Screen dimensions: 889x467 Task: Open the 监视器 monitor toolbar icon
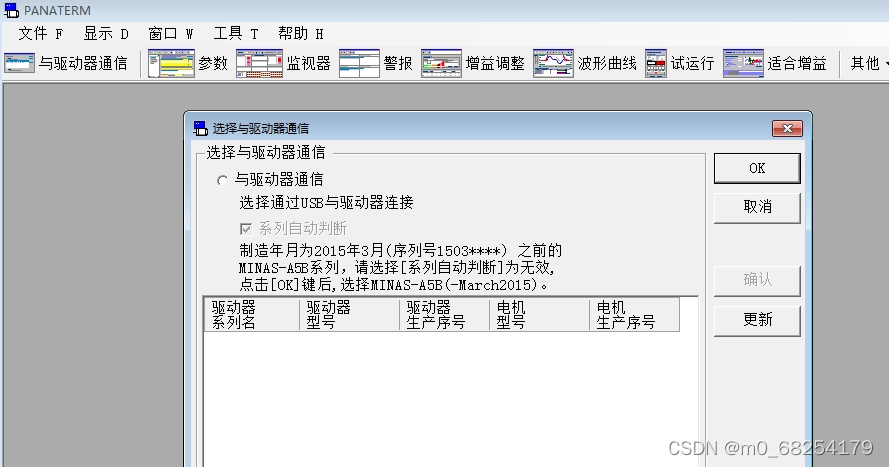click(x=259, y=63)
